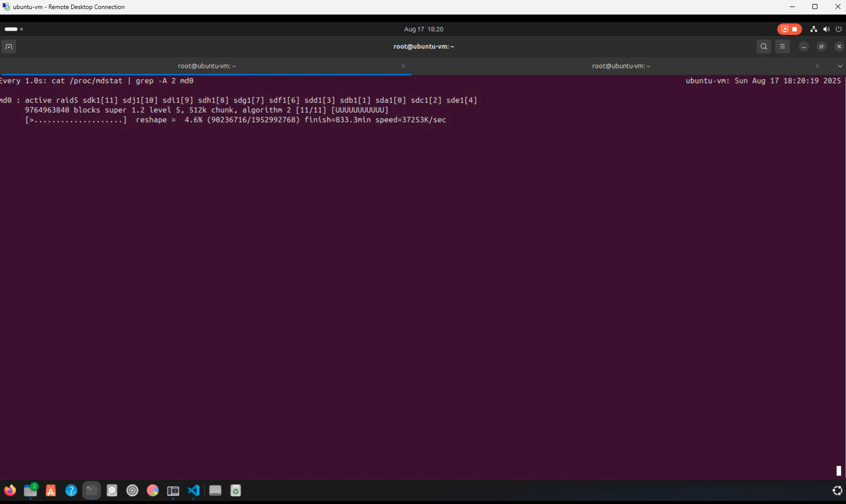Click the '9764963840 blocks' text
The image size is (846, 504).
63,110
